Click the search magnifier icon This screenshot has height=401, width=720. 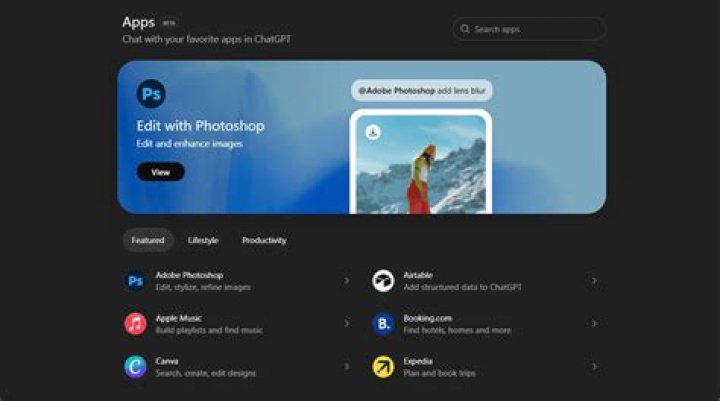[465, 29]
